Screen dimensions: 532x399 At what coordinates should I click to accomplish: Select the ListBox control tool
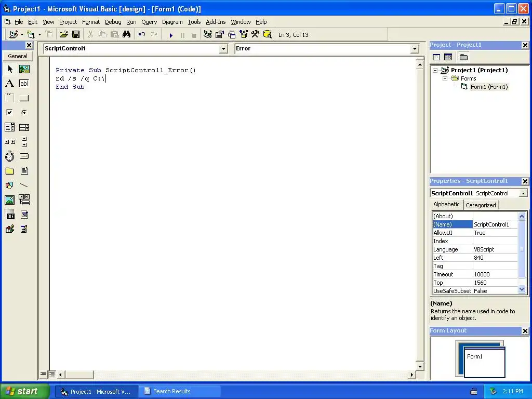tap(24, 127)
